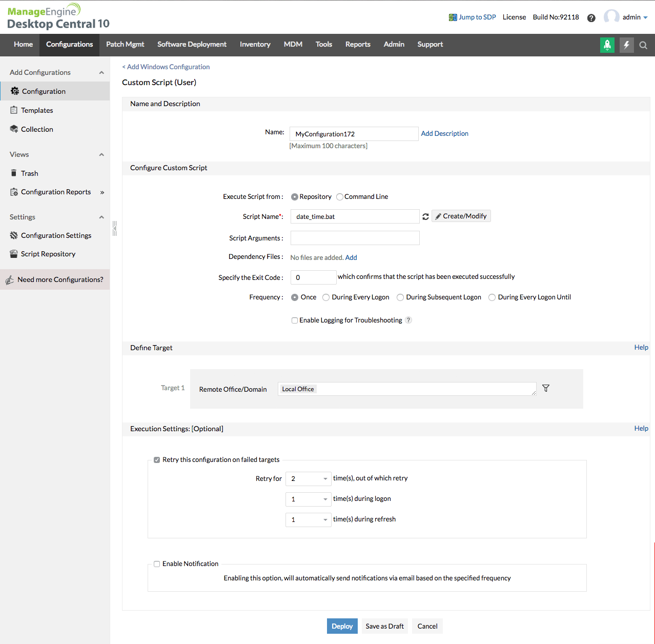Collapse the Views sidebar section
The height and width of the screenshot is (644, 655).
(101, 154)
